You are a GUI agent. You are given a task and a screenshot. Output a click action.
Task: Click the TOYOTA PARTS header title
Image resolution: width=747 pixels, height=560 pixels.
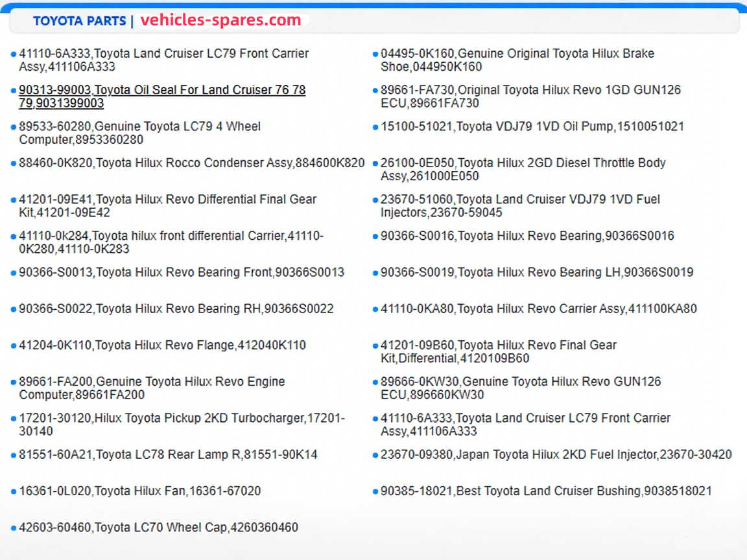click(x=79, y=21)
